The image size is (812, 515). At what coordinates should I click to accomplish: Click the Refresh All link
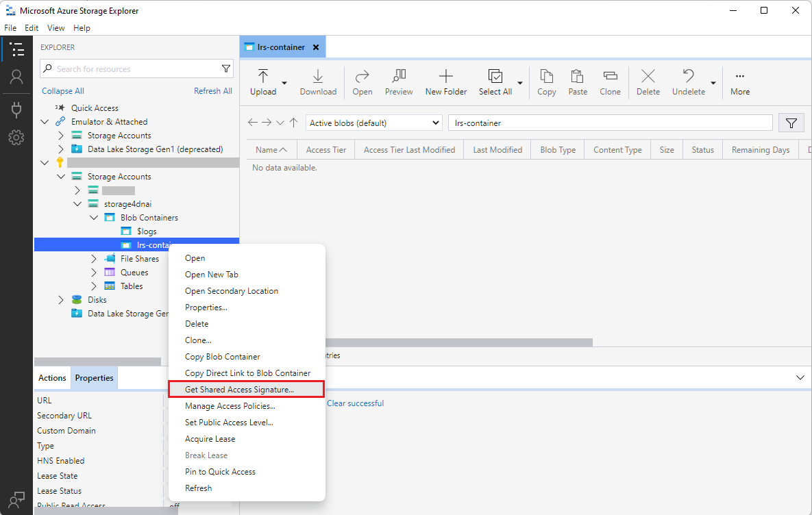[x=212, y=91]
